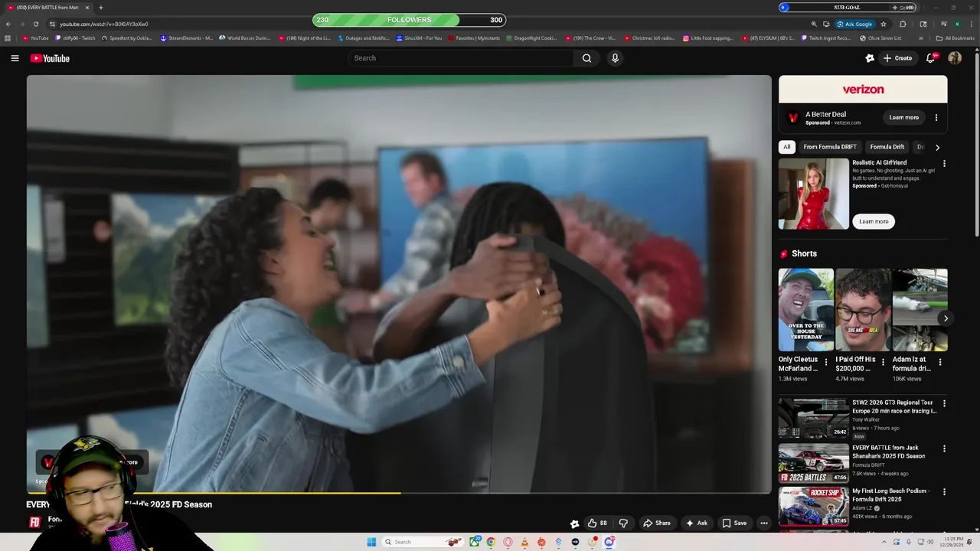The image size is (980, 551).
Task: Click the Chrome address bar URL
Action: pyautogui.click(x=104, y=24)
